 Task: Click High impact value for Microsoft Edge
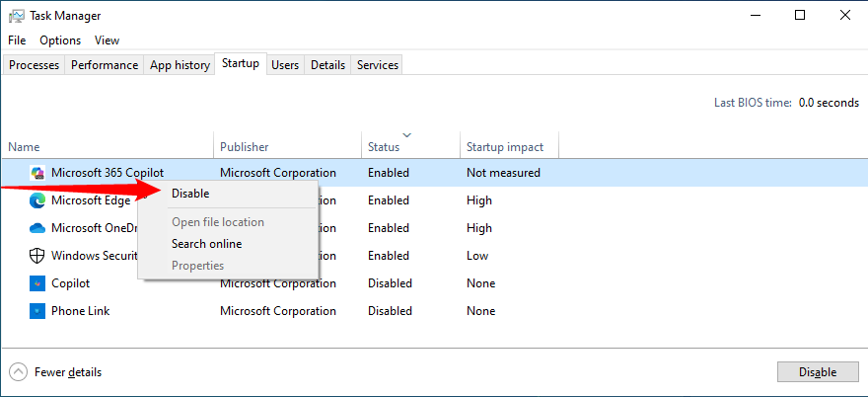point(479,200)
